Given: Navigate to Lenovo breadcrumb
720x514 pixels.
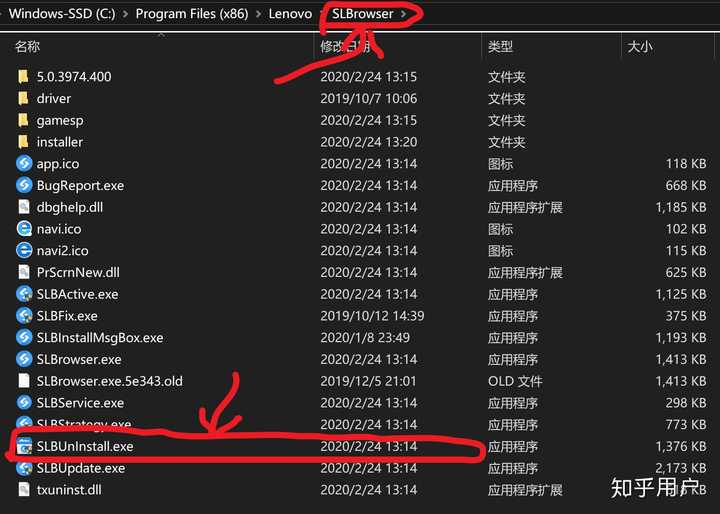Looking at the screenshot, I should (x=290, y=14).
